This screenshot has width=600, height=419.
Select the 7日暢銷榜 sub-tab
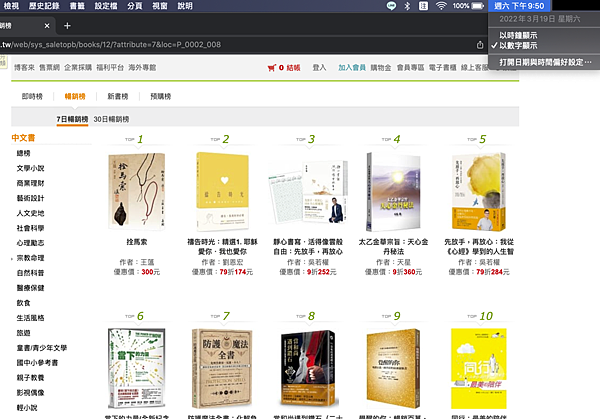[x=72, y=119]
